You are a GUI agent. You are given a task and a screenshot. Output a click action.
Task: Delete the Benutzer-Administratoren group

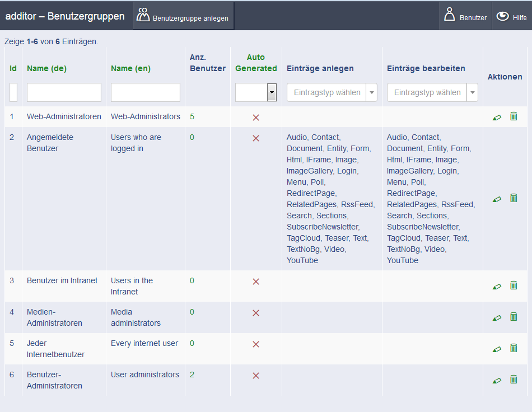point(514,380)
